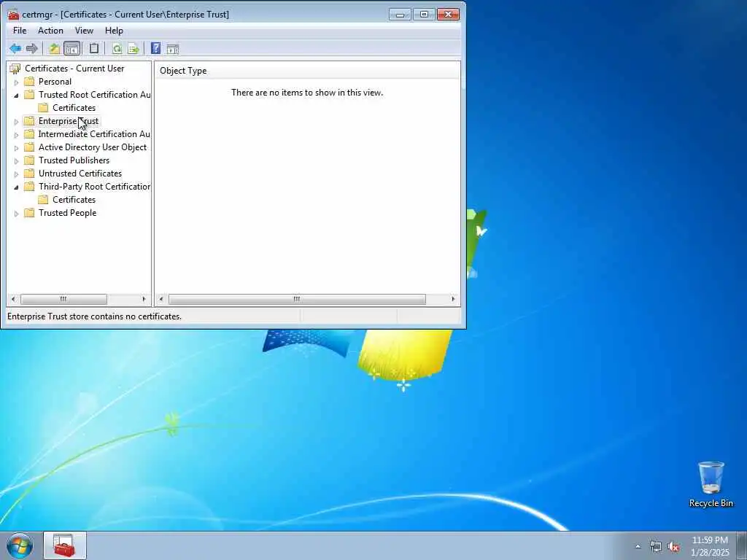The width and height of the screenshot is (747, 560).
Task: Select the Personal label
Action: coord(55,82)
